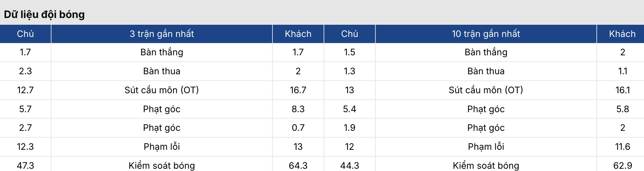Click "Bàn thua" under 3 trận gần nhất
Screen dimensions: 644x171
pos(161,71)
